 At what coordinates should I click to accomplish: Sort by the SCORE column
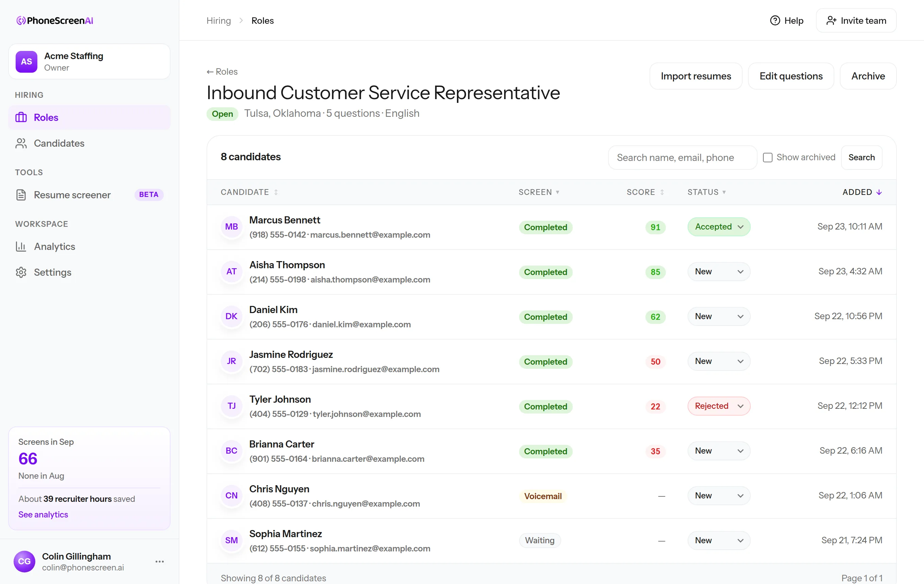[645, 192]
